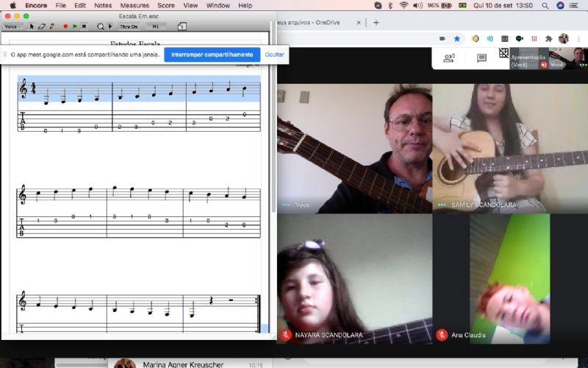Open the Score menu
Image resolution: width=588 pixels, height=368 pixels.
[166, 6]
